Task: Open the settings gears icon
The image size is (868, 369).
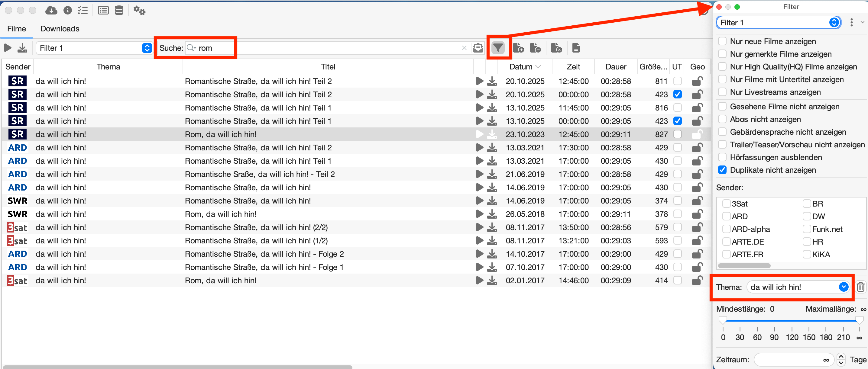Action: tap(139, 11)
